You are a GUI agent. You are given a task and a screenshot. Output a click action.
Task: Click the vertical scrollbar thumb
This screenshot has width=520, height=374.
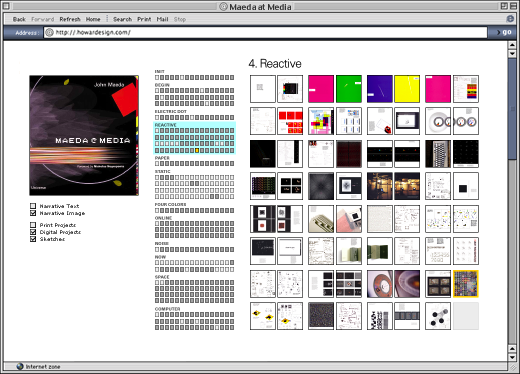(x=512, y=109)
